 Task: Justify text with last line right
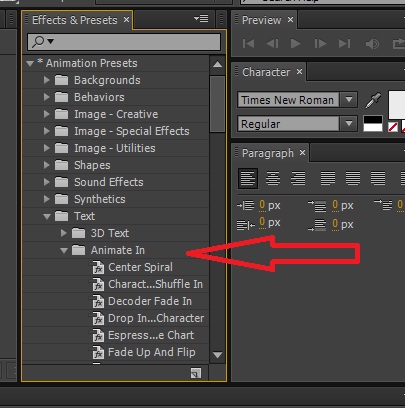[378, 178]
